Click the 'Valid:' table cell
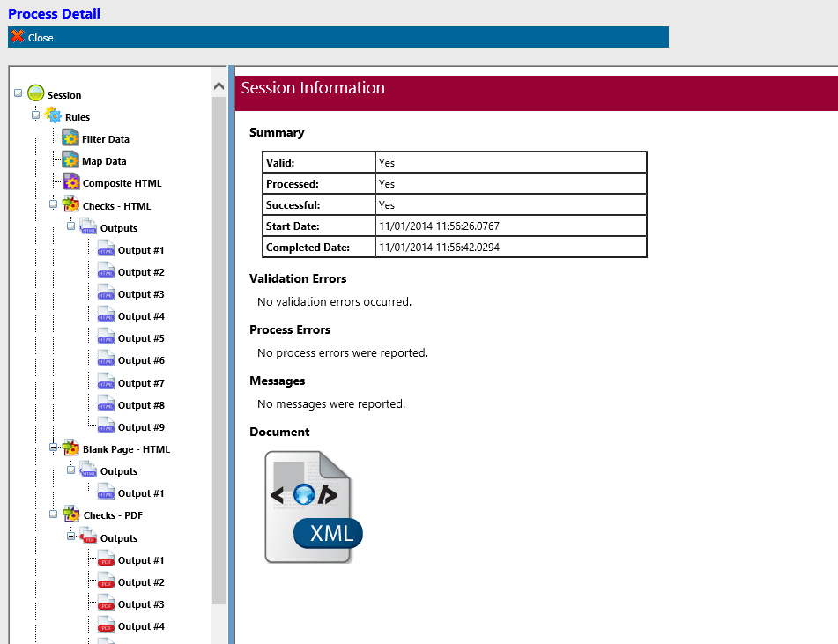Image resolution: width=838 pixels, height=644 pixels. click(x=319, y=162)
